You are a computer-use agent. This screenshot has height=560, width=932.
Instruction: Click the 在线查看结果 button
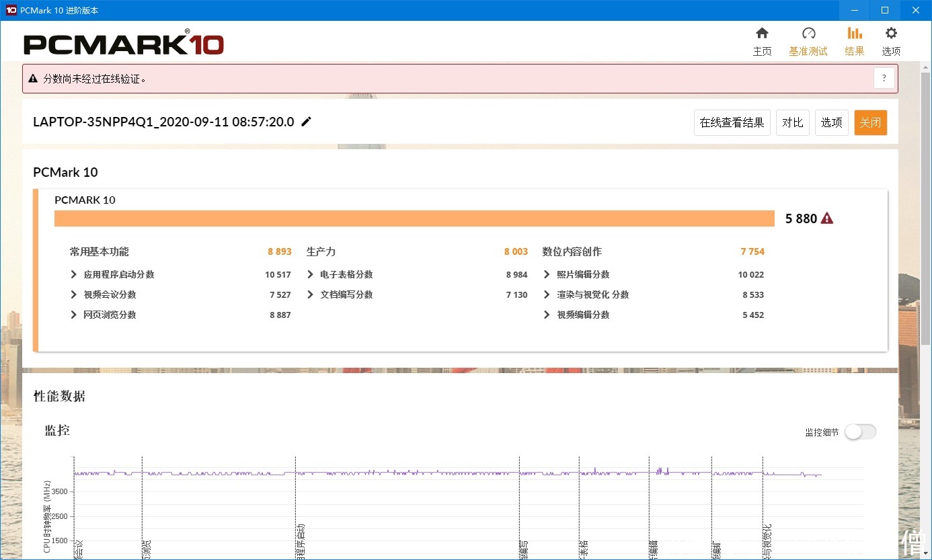pos(732,122)
